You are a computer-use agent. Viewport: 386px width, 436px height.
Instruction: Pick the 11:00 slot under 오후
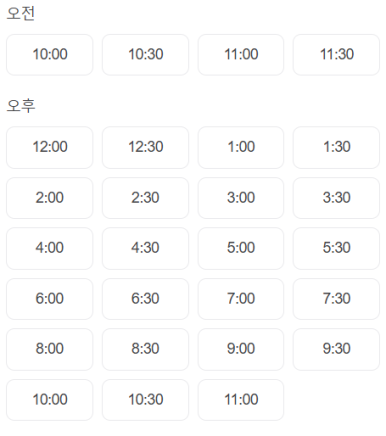pyautogui.click(x=241, y=400)
